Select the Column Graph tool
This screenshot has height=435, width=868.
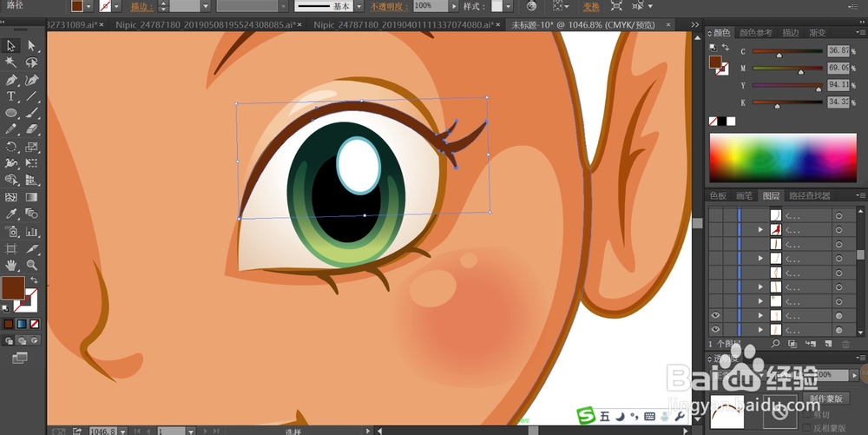(31, 231)
